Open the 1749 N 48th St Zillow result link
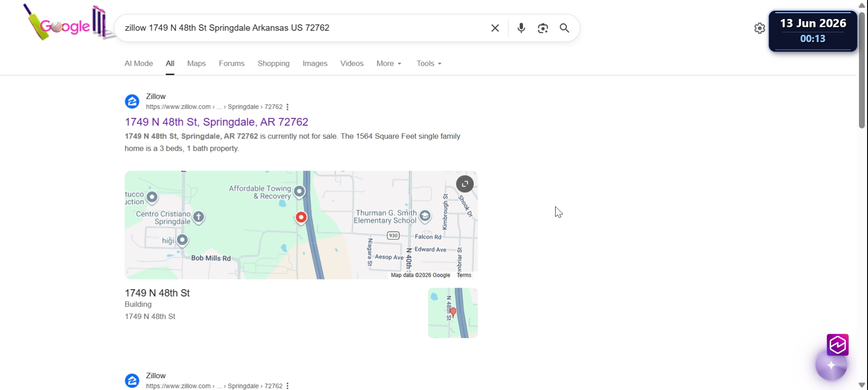Viewport: 868px width, 390px height. pyautogui.click(x=217, y=122)
